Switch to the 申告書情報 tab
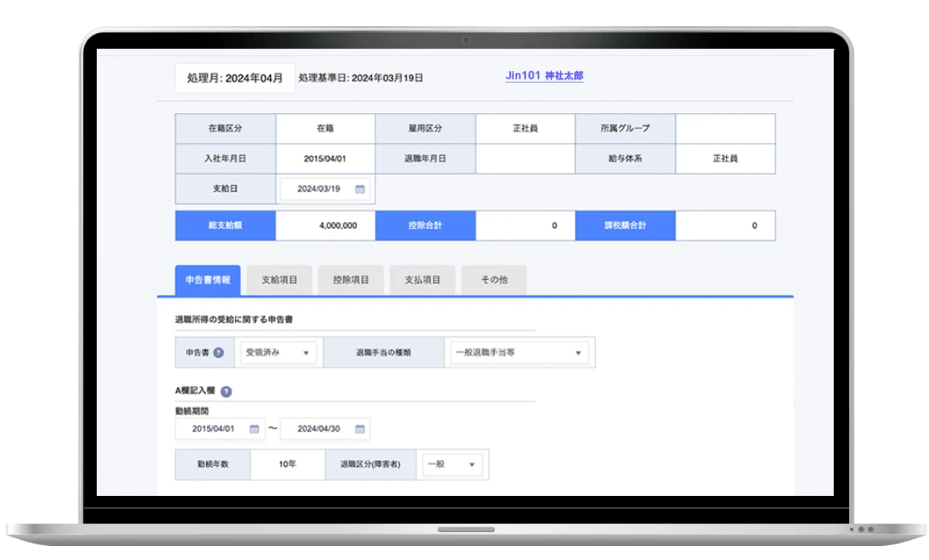Viewport: 929px width, 560px height. [x=207, y=280]
